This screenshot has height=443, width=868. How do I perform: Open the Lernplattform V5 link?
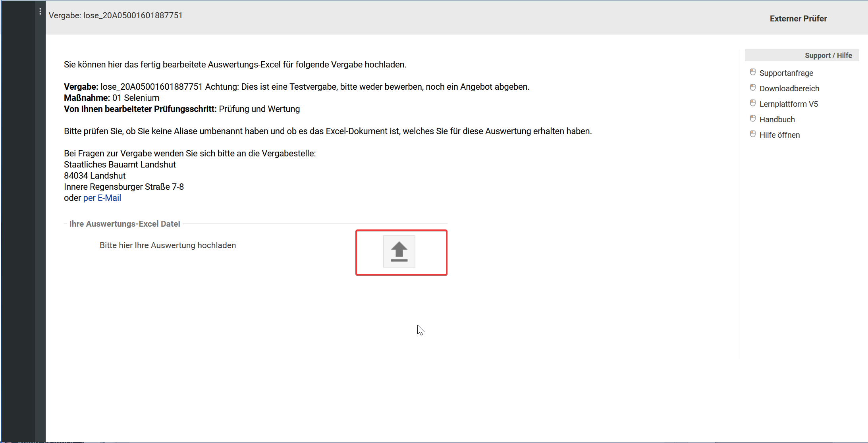coord(788,104)
